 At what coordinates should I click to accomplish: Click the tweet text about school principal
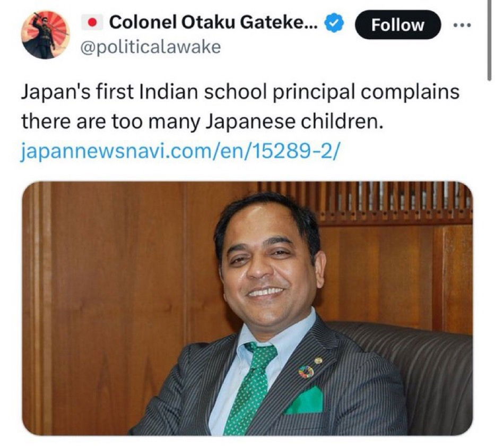(240, 107)
